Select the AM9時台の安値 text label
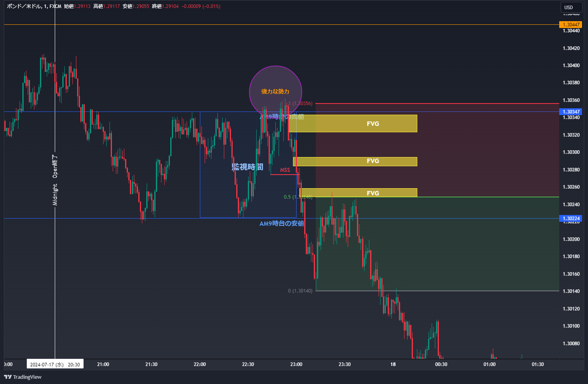Screen dimensions: 588x384 point(282,224)
